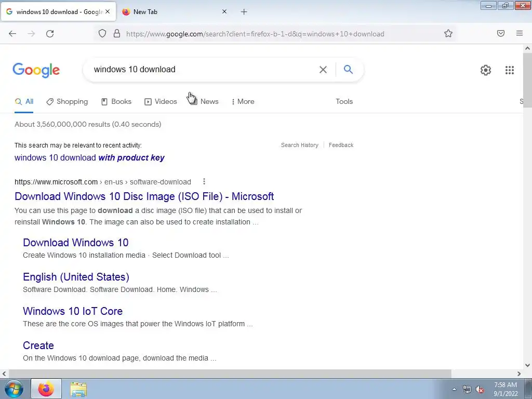Open 'Windows 10 IoT Core' sitelink
The image size is (532, 399).
pyautogui.click(x=73, y=311)
